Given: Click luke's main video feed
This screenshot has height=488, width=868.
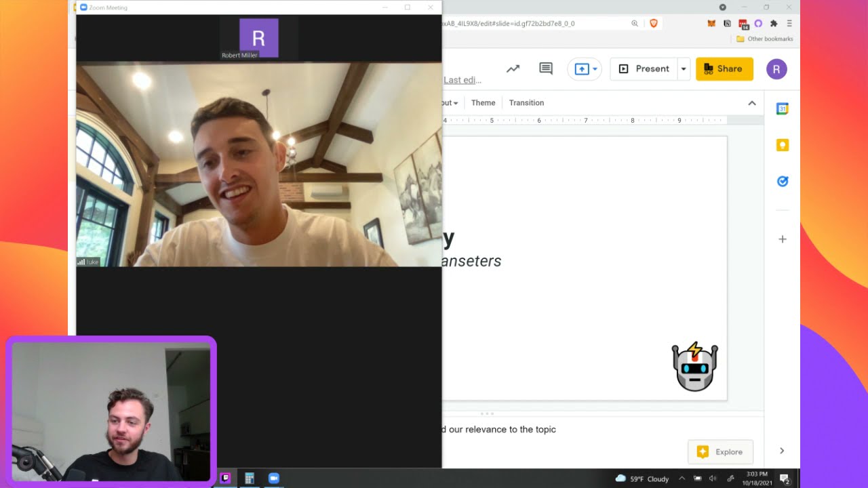Looking at the screenshot, I should point(259,165).
